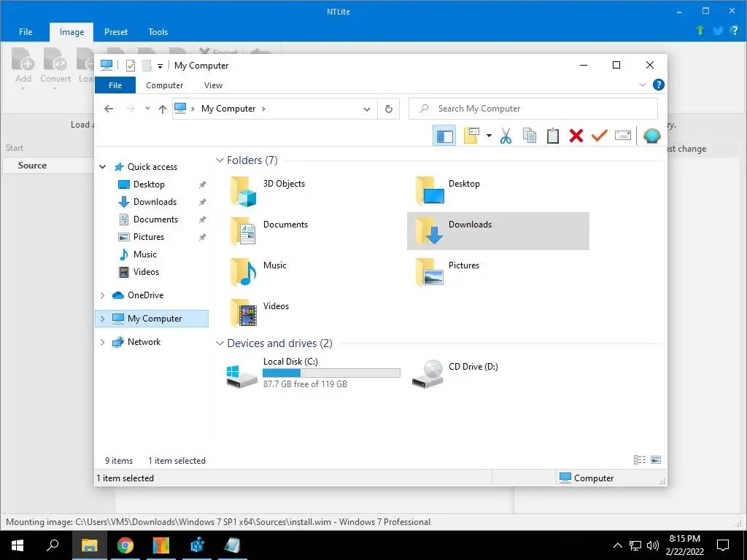Click NTLite green update arrow icon
This screenshot has height=560, width=747.
[x=700, y=31]
